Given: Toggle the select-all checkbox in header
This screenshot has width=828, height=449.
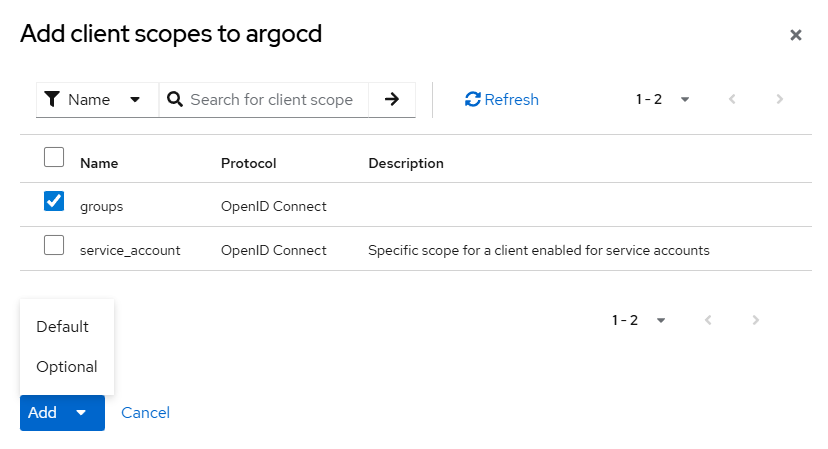Looking at the screenshot, I should (x=54, y=157).
